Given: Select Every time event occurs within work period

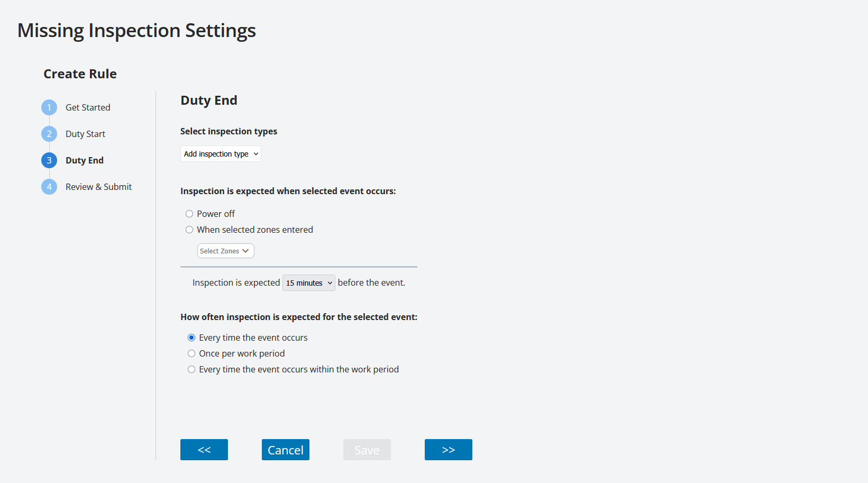Looking at the screenshot, I should pyautogui.click(x=191, y=369).
